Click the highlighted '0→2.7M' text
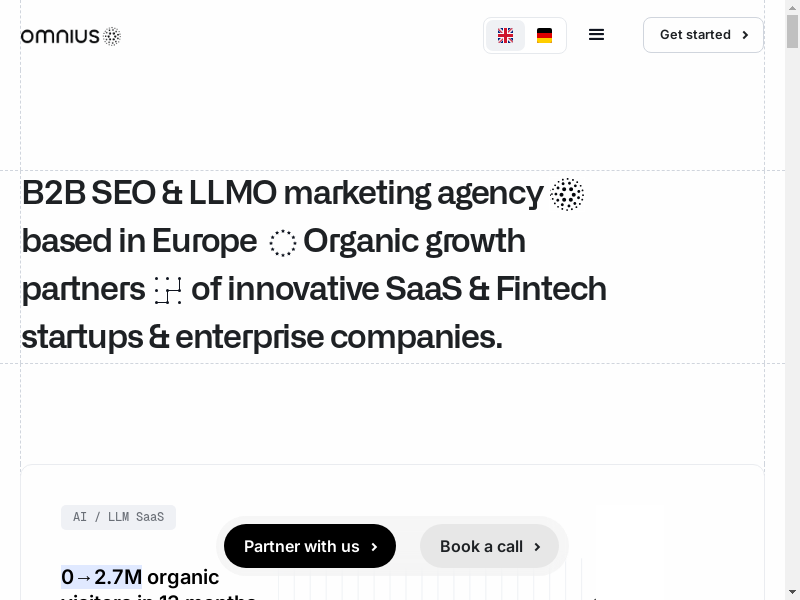 [x=101, y=577]
